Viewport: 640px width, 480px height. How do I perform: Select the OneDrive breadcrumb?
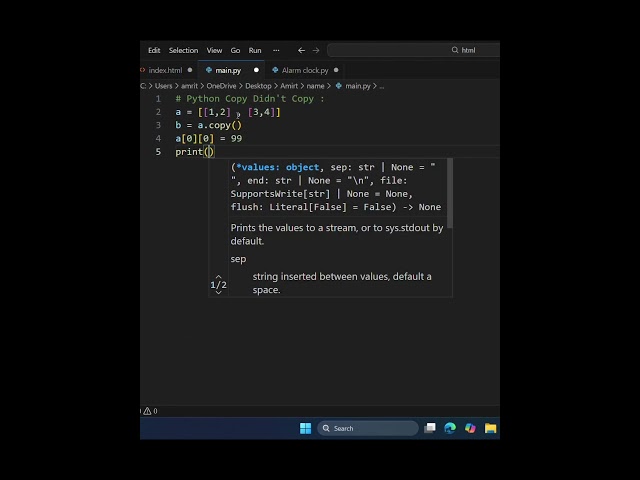[221, 86]
